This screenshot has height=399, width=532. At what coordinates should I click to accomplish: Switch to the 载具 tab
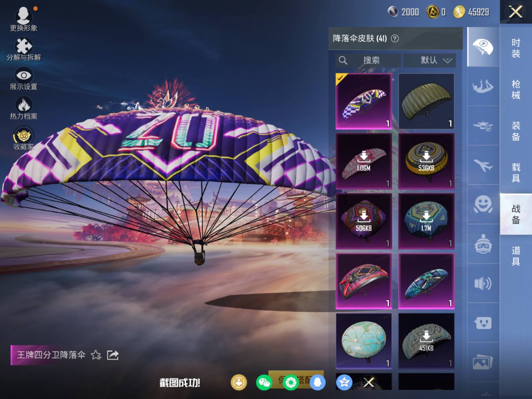click(516, 173)
